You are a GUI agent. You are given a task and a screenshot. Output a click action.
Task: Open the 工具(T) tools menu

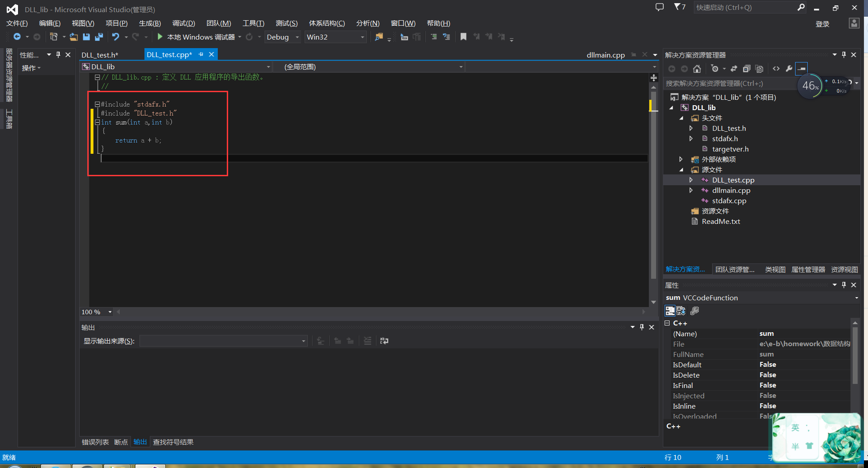253,23
